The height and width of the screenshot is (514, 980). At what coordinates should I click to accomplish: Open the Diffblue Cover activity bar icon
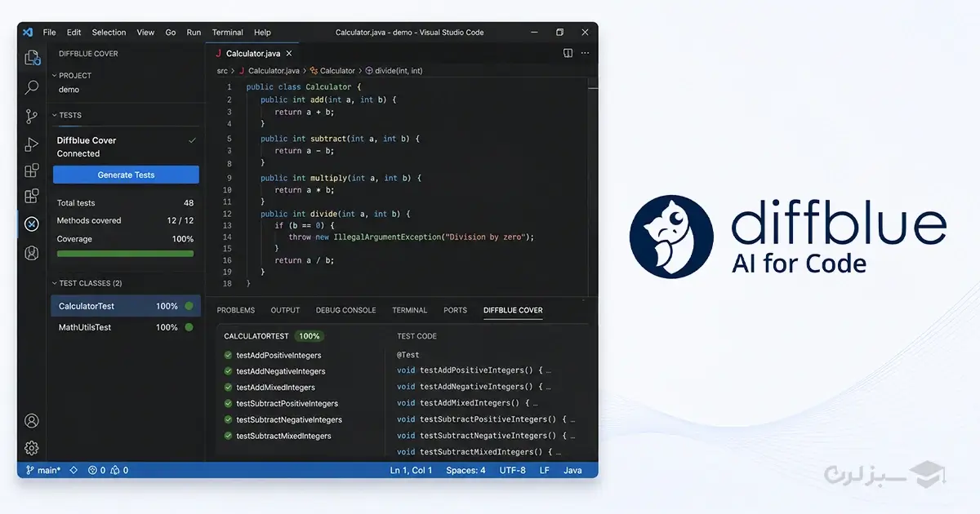tap(32, 224)
